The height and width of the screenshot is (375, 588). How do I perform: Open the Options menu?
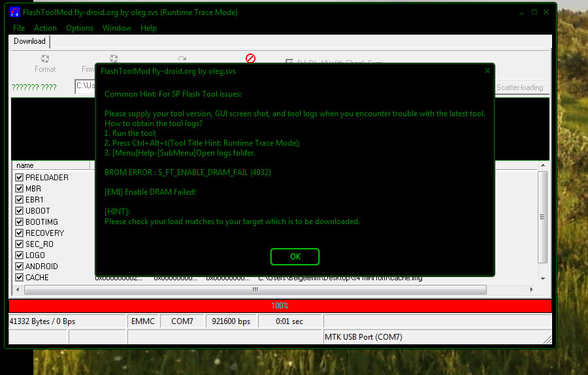80,28
